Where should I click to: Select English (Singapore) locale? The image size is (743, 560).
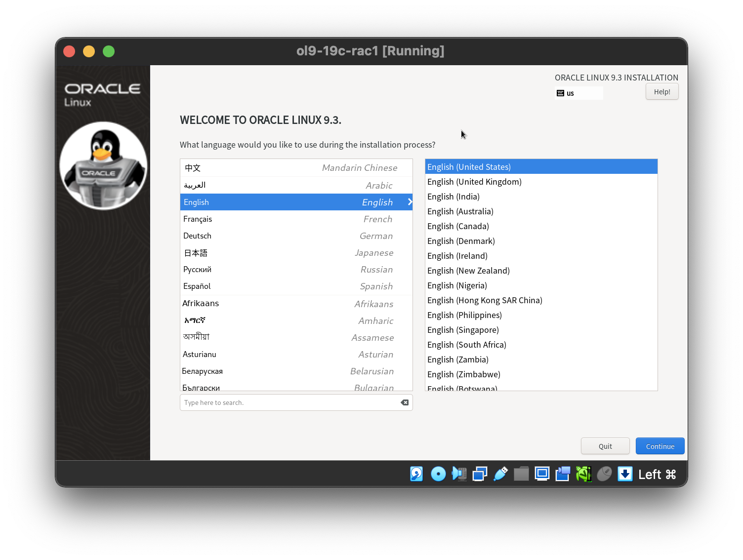point(541,329)
